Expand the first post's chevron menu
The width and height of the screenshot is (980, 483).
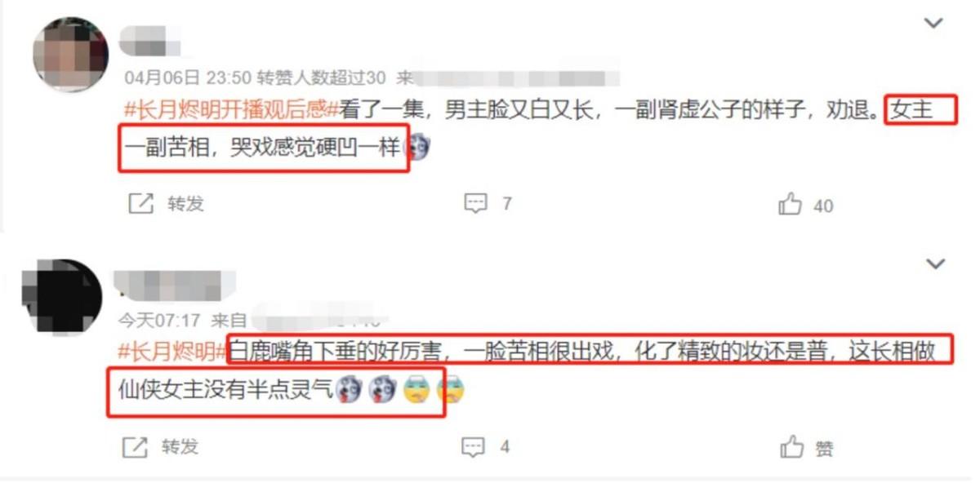coord(933,24)
